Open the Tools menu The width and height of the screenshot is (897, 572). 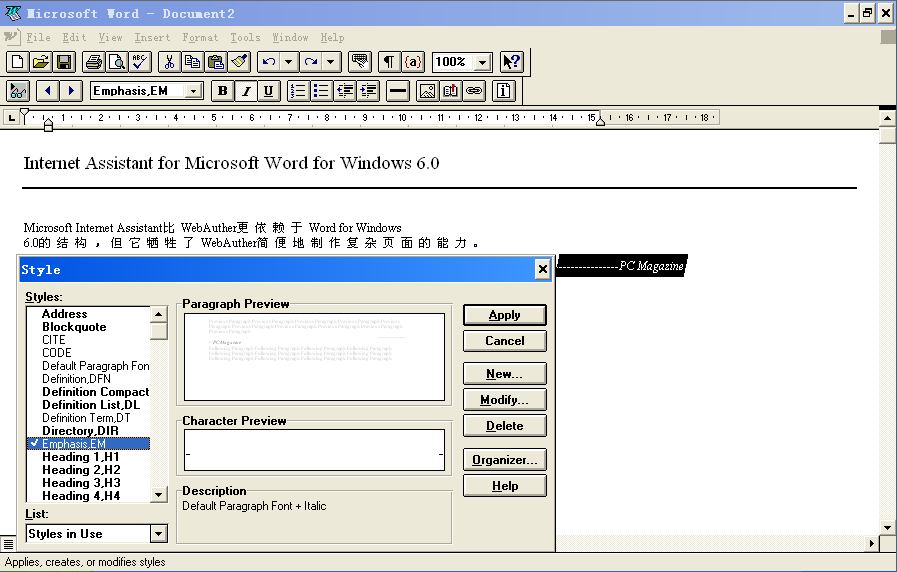(245, 38)
